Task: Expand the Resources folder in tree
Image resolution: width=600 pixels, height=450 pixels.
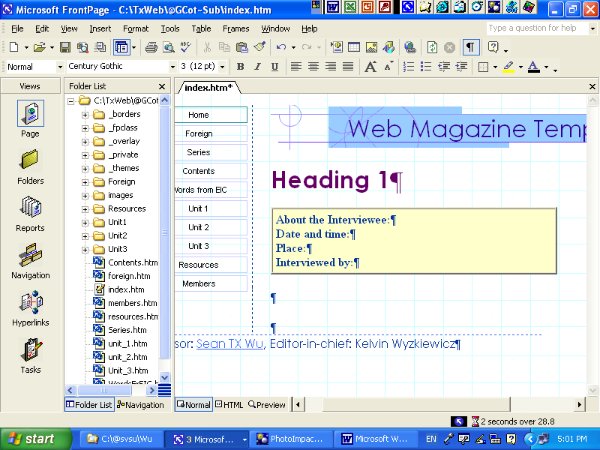Action: click(86, 209)
